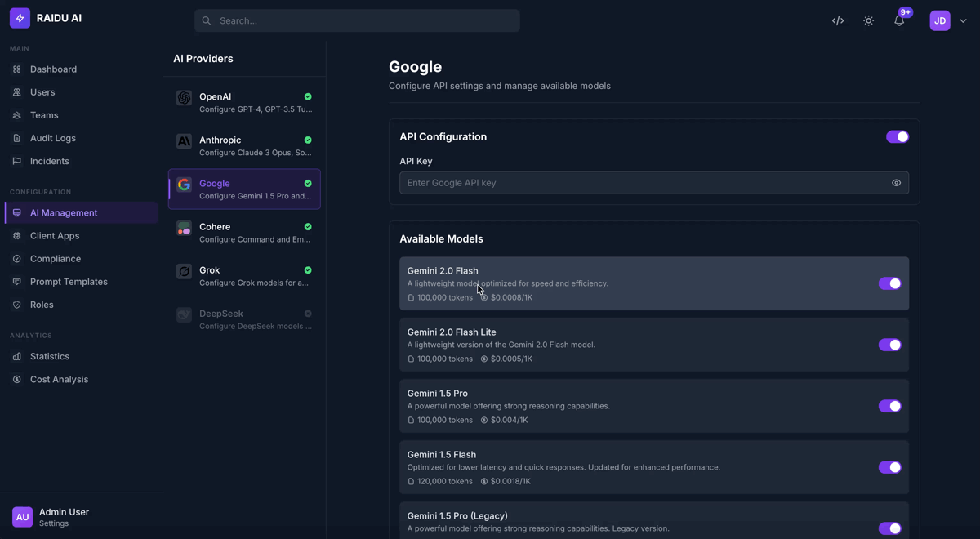Open the notifications bell

(x=899, y=20)
